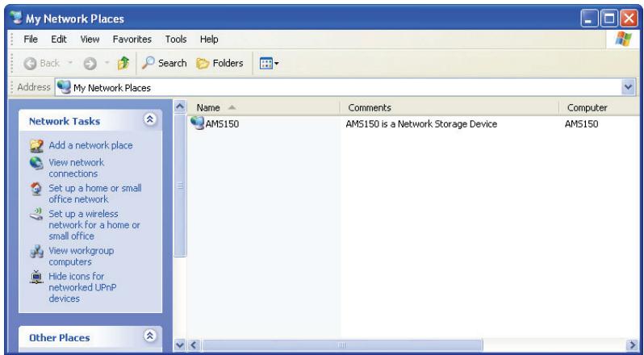Click the horizontal scroll right arrow
Viewport: 644px width, 355px height.
(632, 345)
